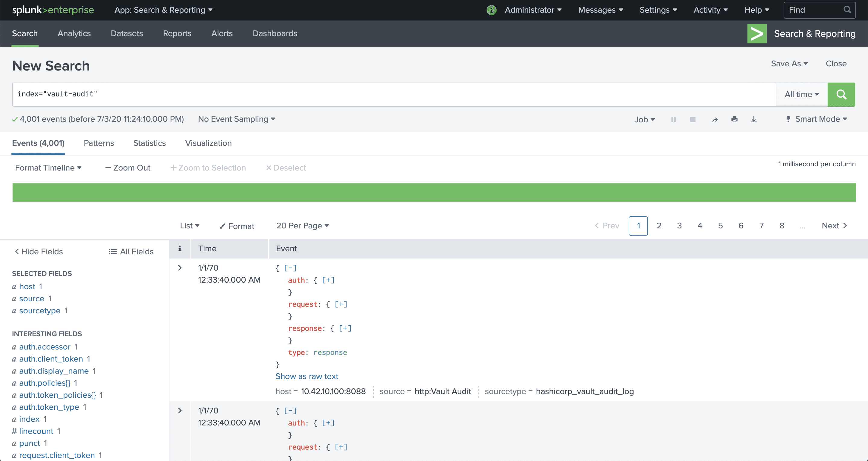Switch to the Visualization tab
This screenshot has width=868, height=461.
208,143
